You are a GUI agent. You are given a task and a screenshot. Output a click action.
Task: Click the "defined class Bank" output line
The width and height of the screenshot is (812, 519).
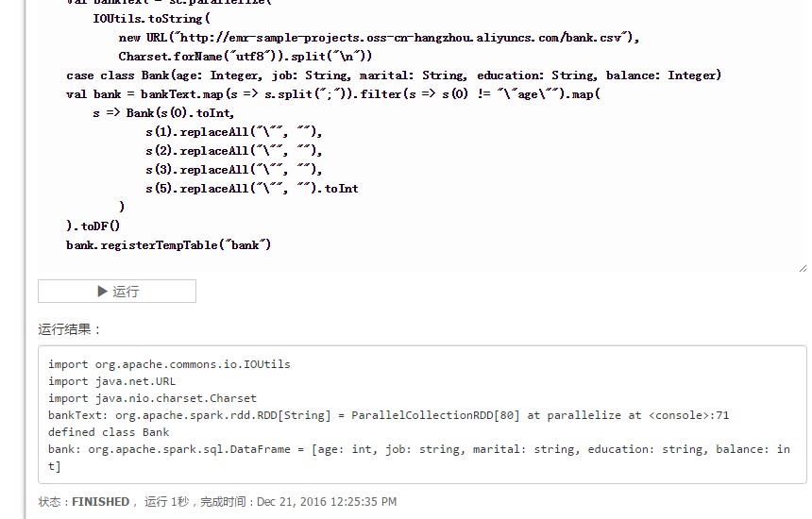point(109,432)
